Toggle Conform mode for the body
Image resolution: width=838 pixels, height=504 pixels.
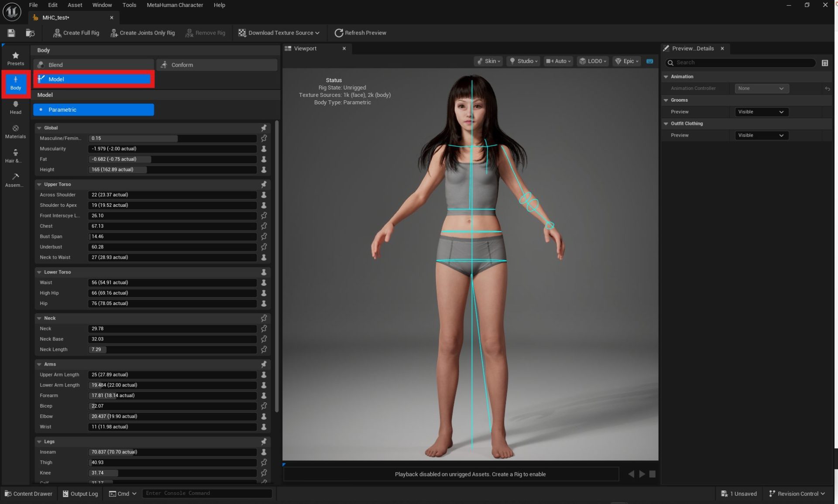point(216,65)
